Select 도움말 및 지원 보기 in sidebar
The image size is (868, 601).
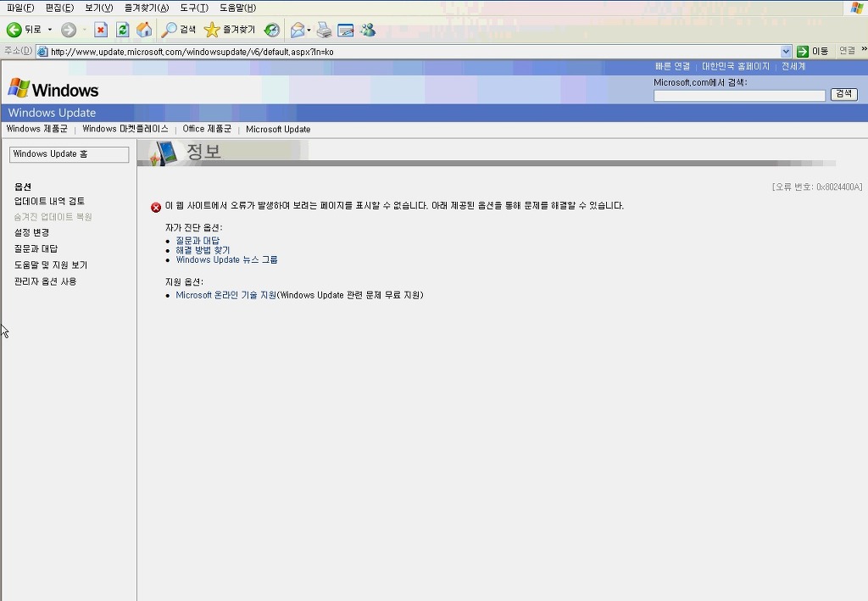[51, 265]
